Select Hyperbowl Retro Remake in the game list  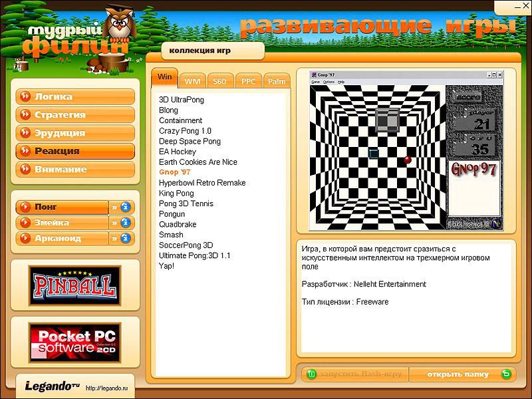point(202,183)
